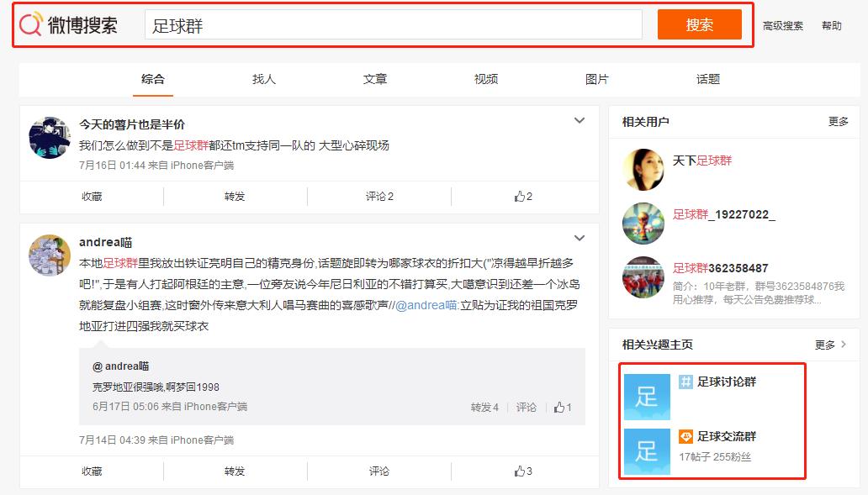Viewport: 868px width, 495px height.
Task: Switch to the 找人 tab
Action: pos(265,78)
